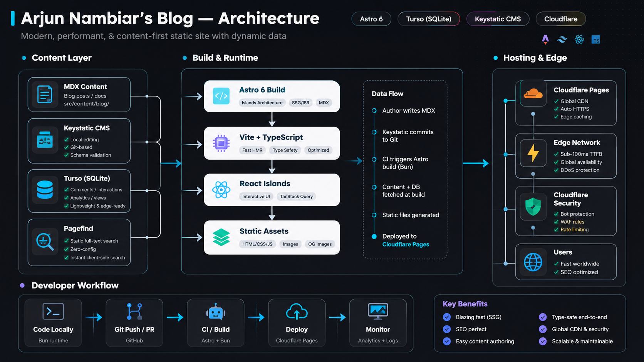Click the Vite + TypeScript chip icon
Screen dimensions: 644x362
click(221, 143)
